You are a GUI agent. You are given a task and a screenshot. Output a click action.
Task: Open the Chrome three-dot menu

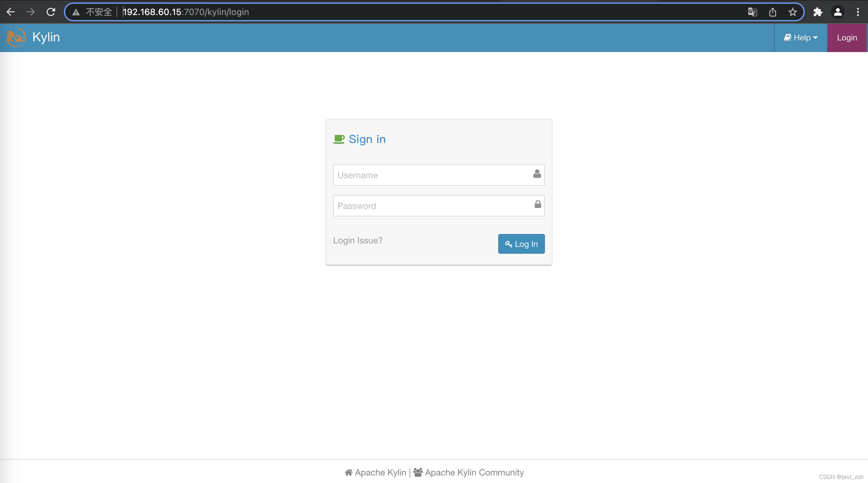coord(858,12)
